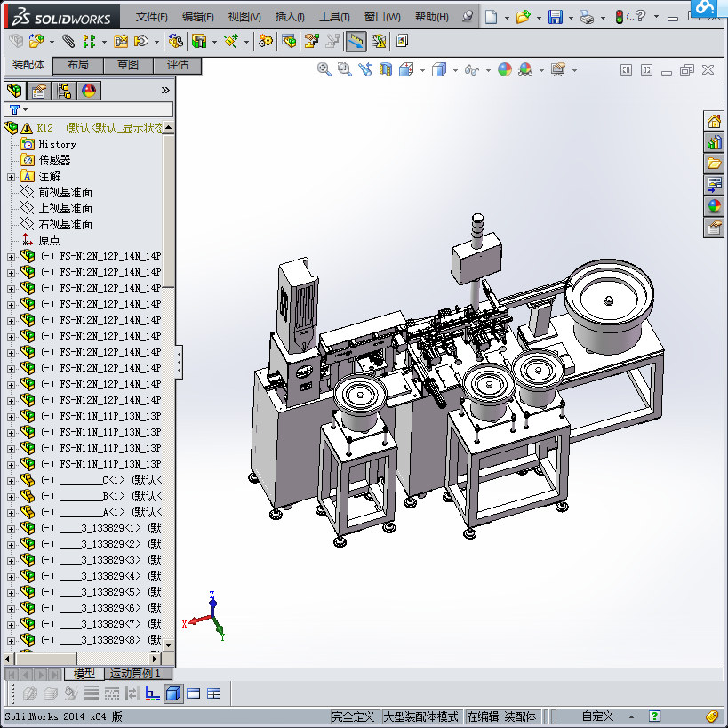Image resolution: width=728 pixels, height=728 pixels.
Task: Expand the manager tabs chevron
Action: 165,90
